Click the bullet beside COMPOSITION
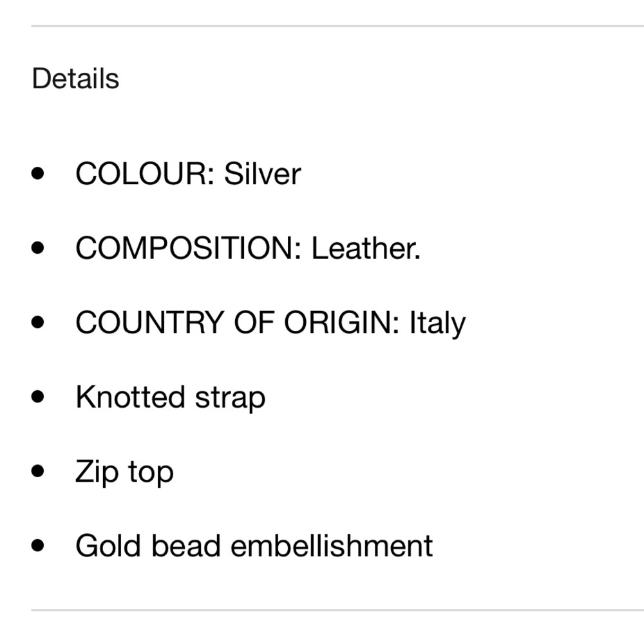This screenshot has width=644, height=644. [x=39, y=248]
